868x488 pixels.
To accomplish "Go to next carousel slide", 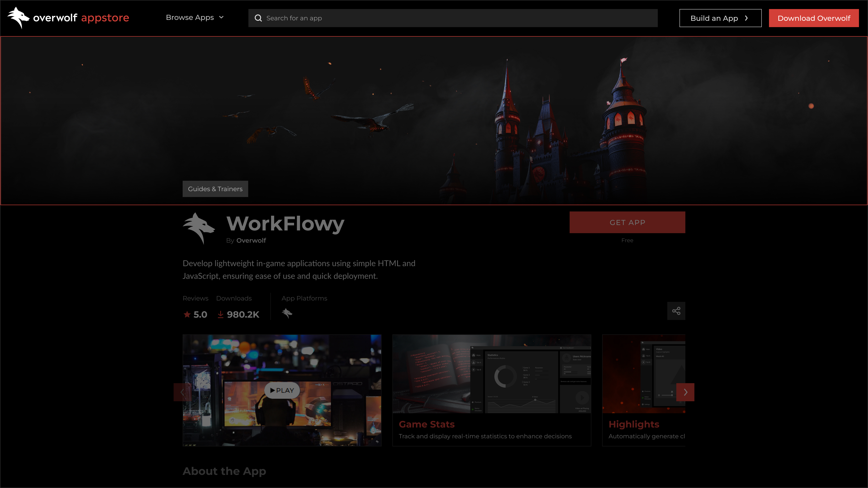I will coord(685,392).
